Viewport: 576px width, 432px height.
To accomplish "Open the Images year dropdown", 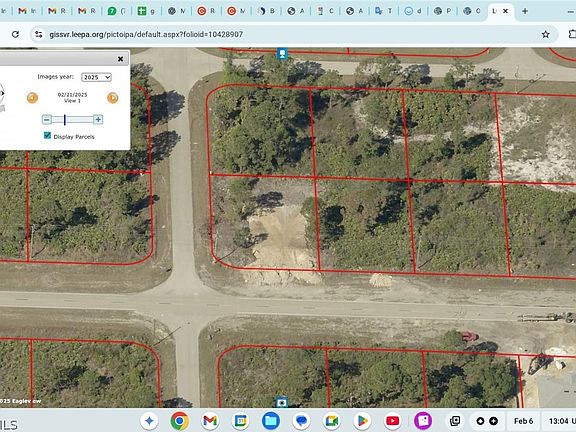I will (96, 77).
